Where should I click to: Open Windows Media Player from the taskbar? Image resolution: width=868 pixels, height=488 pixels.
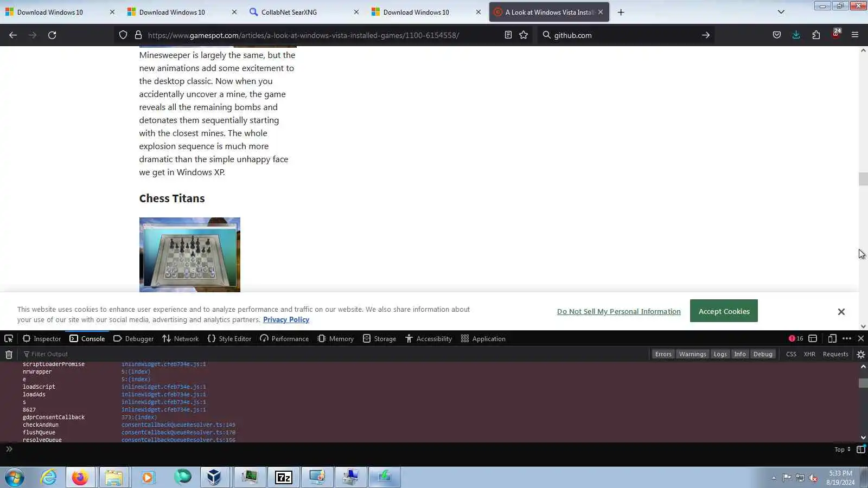(148, 477)
